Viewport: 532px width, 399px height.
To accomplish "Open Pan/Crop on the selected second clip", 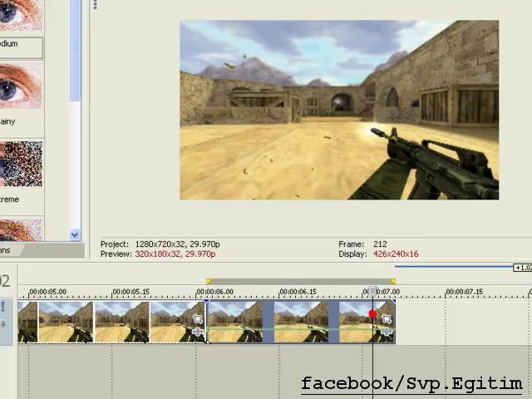I will [x=386, y=318].
